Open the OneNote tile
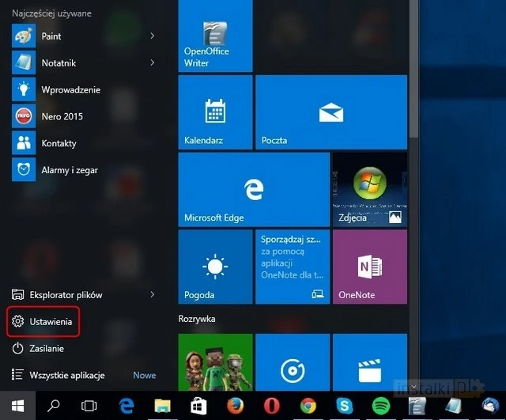The image size is (506, 420). [368, 266]
